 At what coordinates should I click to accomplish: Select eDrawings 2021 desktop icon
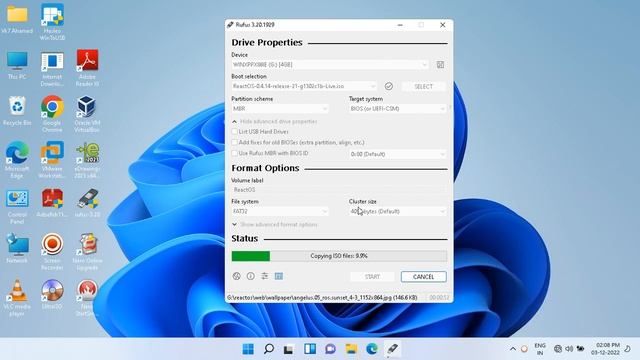(x=87, y=160)
